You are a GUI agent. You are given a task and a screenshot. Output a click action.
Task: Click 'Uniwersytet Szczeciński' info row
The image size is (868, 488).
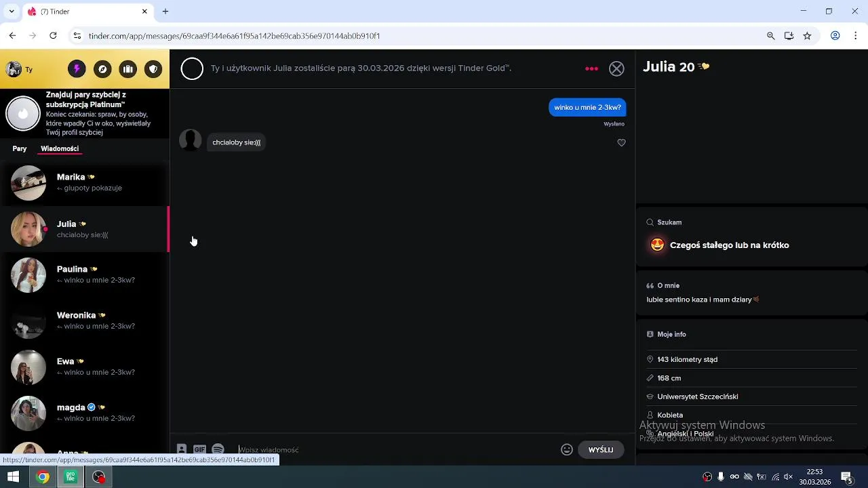tap(751, 396)
